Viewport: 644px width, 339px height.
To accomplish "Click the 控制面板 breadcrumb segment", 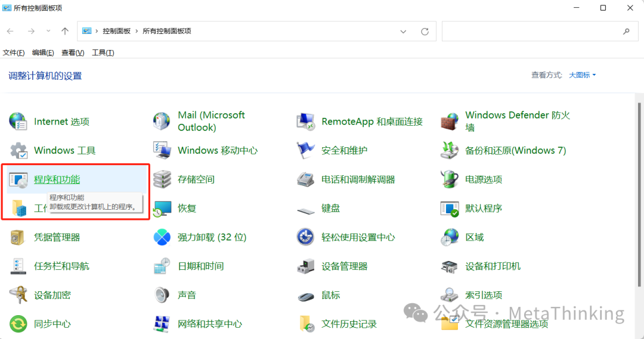I will (x=117, y=31).
